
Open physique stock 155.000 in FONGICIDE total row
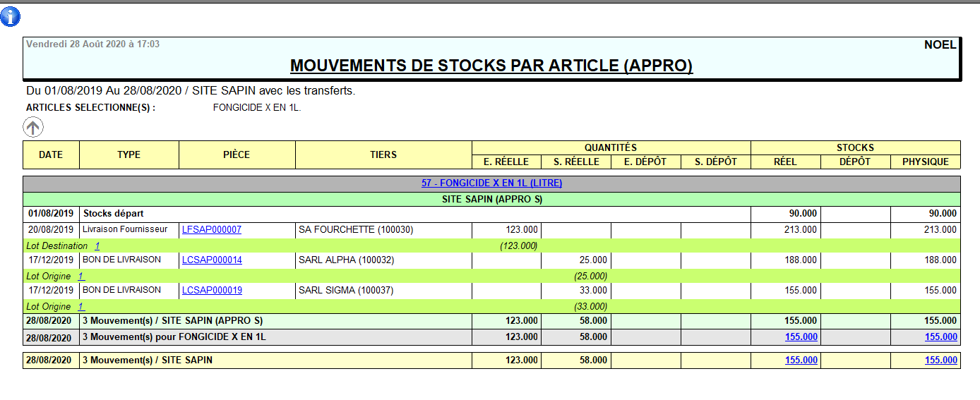click(x=940, y=337)
